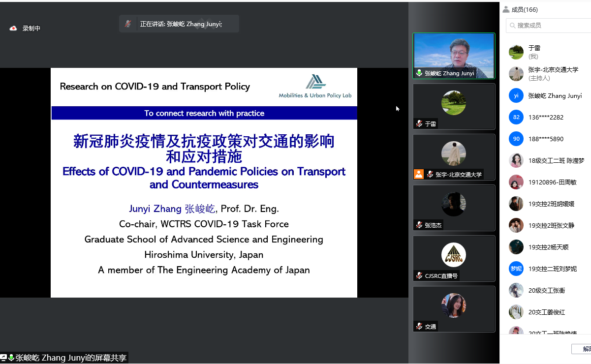This screenshot has width=591, height=364.
Task: Select member 188****5890 in the list
Action: 546,139
